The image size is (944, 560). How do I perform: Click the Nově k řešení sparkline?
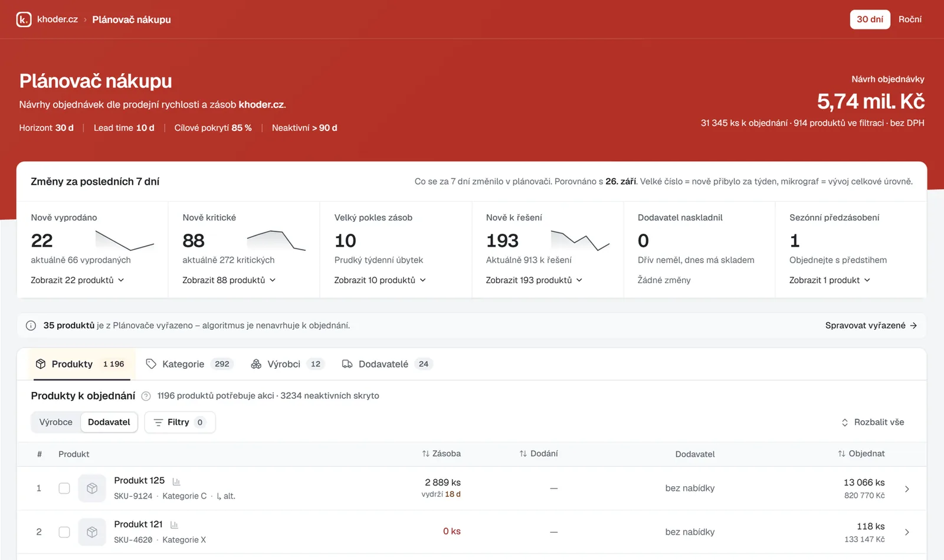point(580,240)
